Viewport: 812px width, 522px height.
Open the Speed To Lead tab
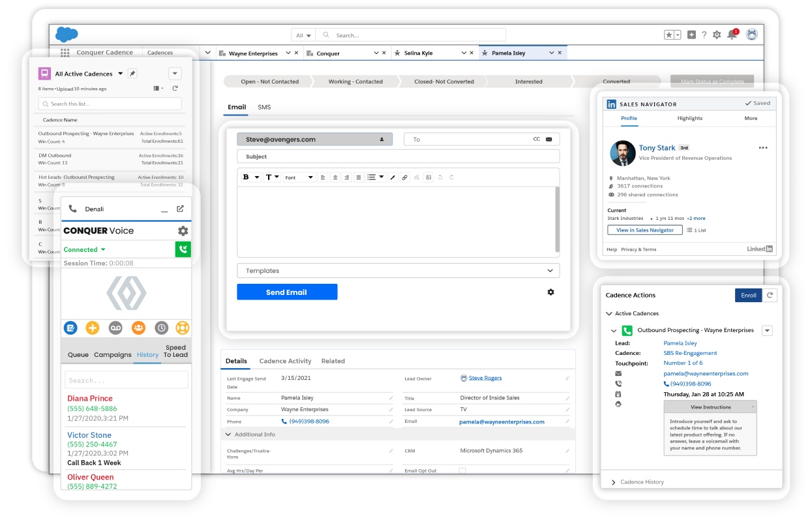click(175, 351)
